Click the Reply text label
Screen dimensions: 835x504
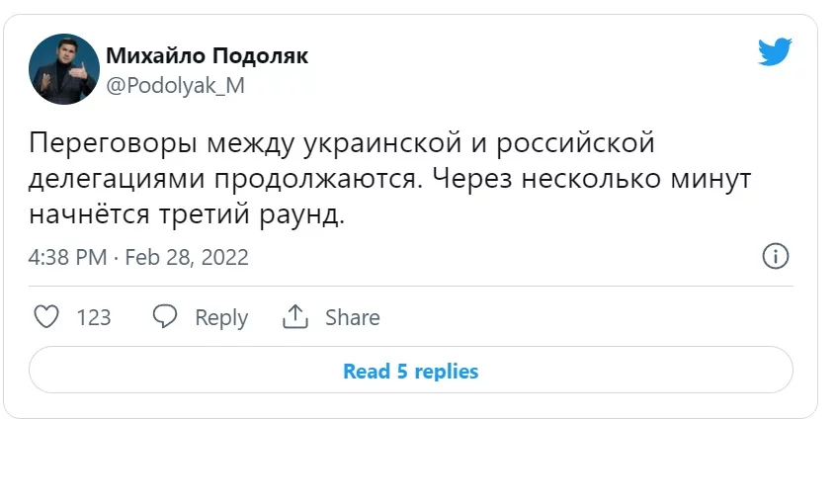(221, 317)
